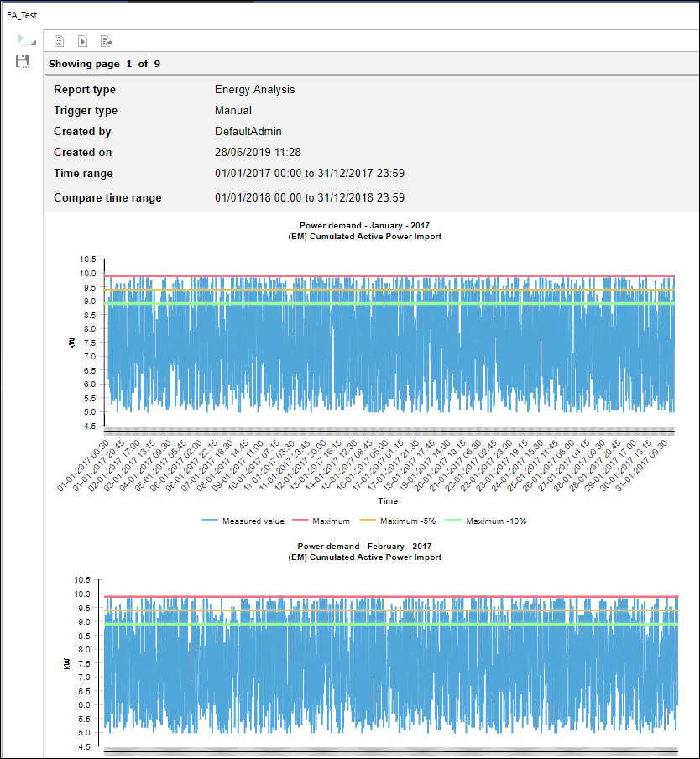Click the run report play icon with dropdown
This screenshot has width=700, height=759.
tap(24, 39)
